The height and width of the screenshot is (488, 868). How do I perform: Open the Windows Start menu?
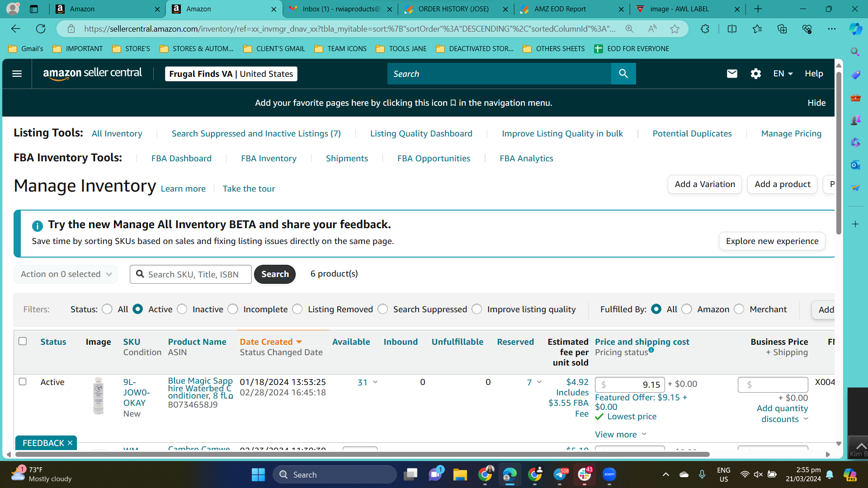click(x=258, y=474)
